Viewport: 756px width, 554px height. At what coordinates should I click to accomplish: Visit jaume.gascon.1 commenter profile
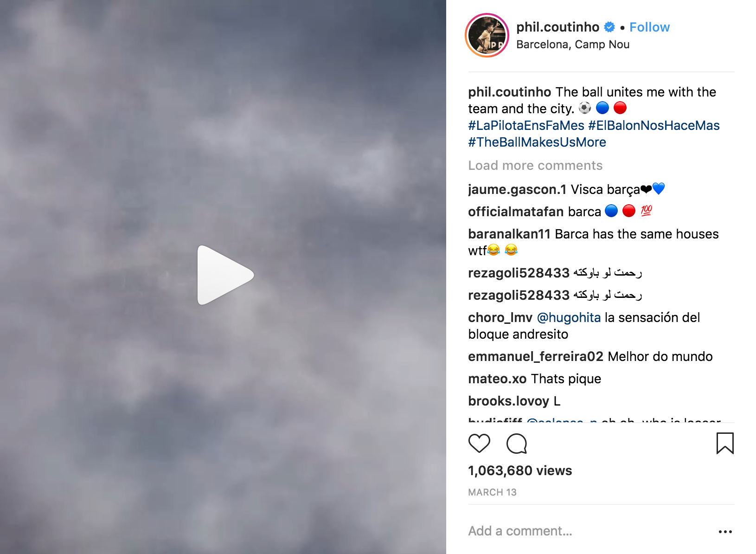coord(517,190)
